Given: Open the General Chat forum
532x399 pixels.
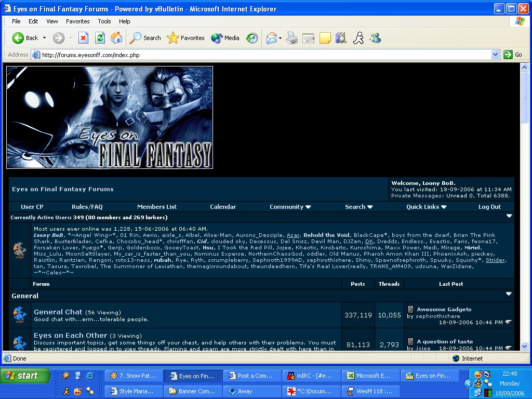Looking at the screenshot, I should click(x=58, y=312).
